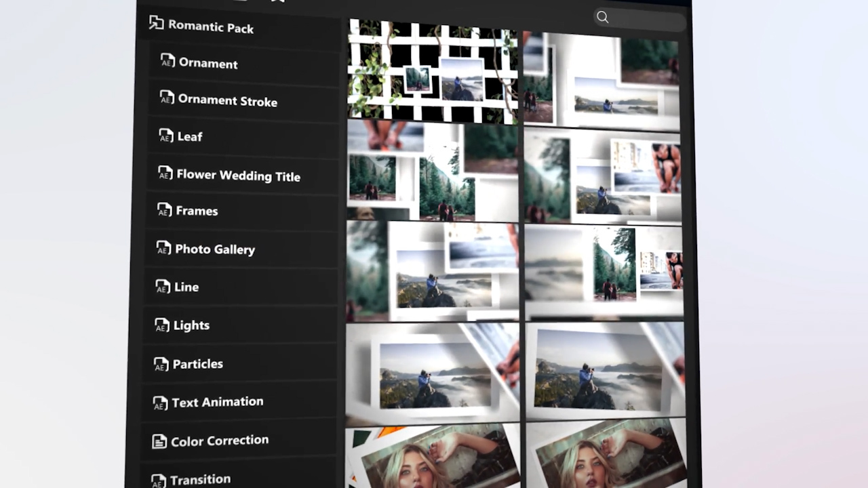The width and height of the screenshot is (868, 488).
Task: Click the AE file icon beside Ornament
Action: (167, 61)
